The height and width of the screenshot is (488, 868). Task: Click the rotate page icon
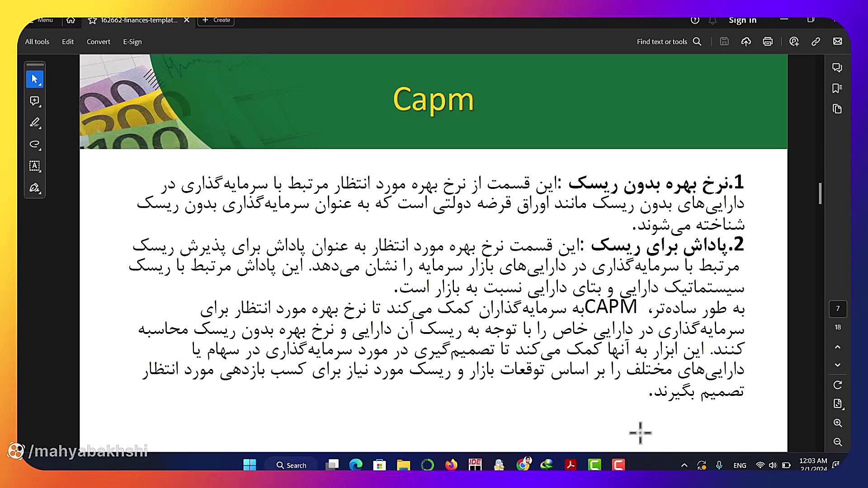coord(838,385)
